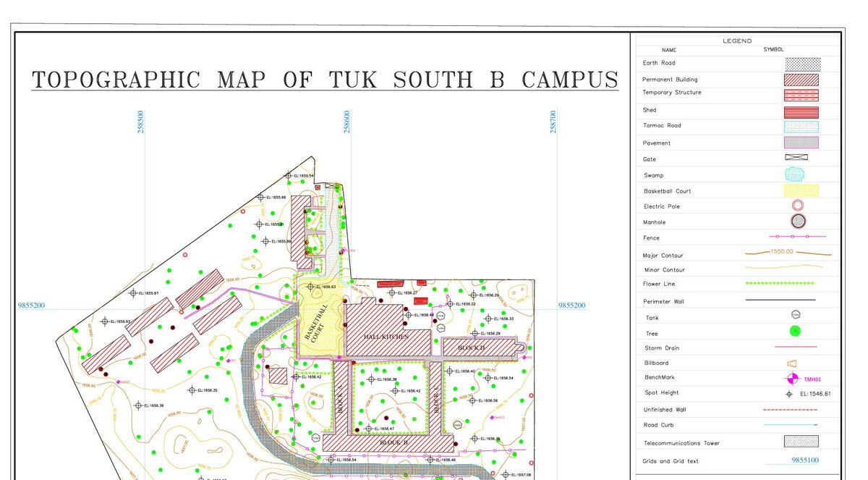
Task: Click the Basketball Court legend swatch
Action: pos(802,190)
